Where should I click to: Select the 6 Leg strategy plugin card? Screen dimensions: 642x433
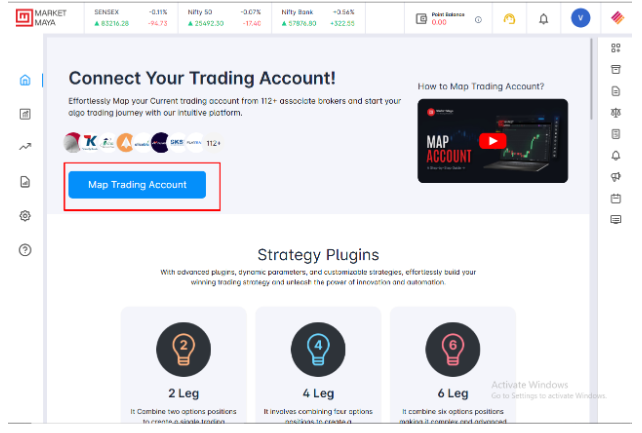pos(453,365)
